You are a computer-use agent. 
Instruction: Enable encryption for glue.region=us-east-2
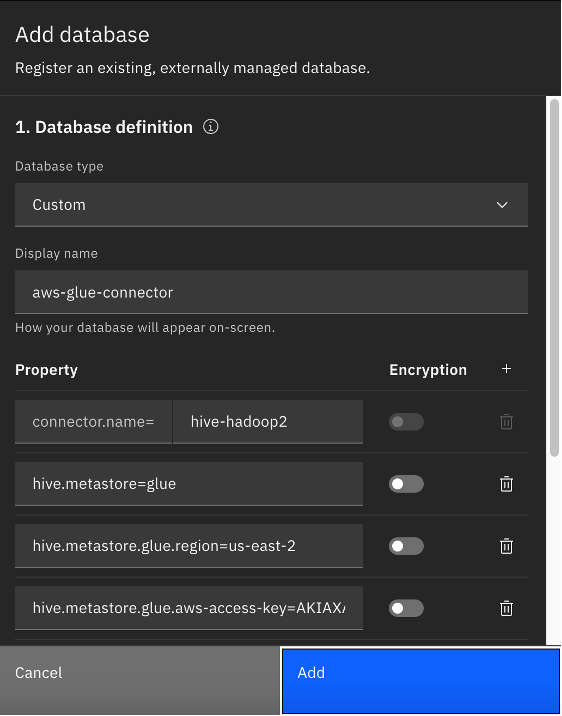click(x=406, y=546)
